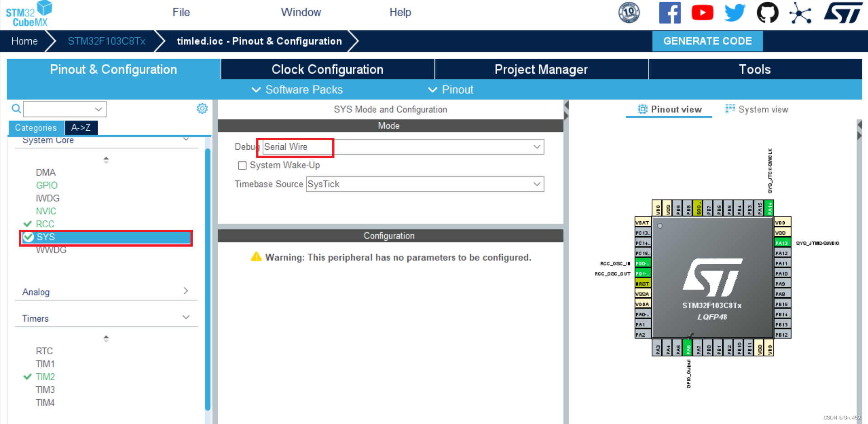The width and height of the screenshot is (868, 424).
Task: Expand the Analog category
Action: 186,291
